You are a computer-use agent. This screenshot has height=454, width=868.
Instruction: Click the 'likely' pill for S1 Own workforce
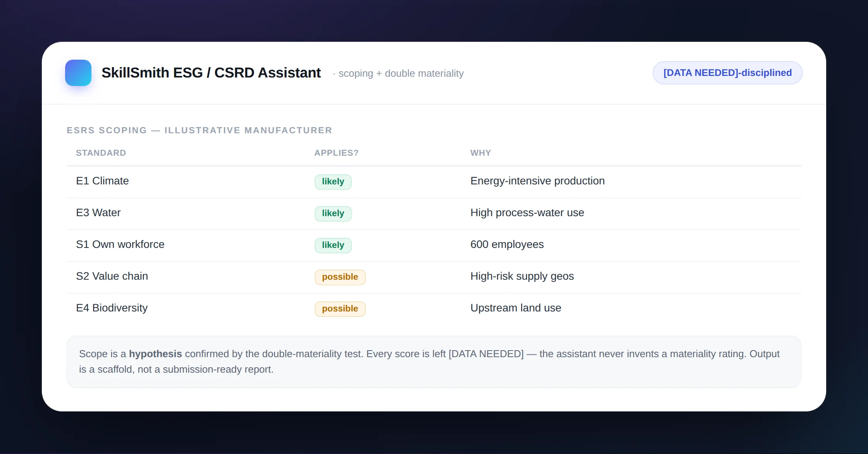point(333,245)
